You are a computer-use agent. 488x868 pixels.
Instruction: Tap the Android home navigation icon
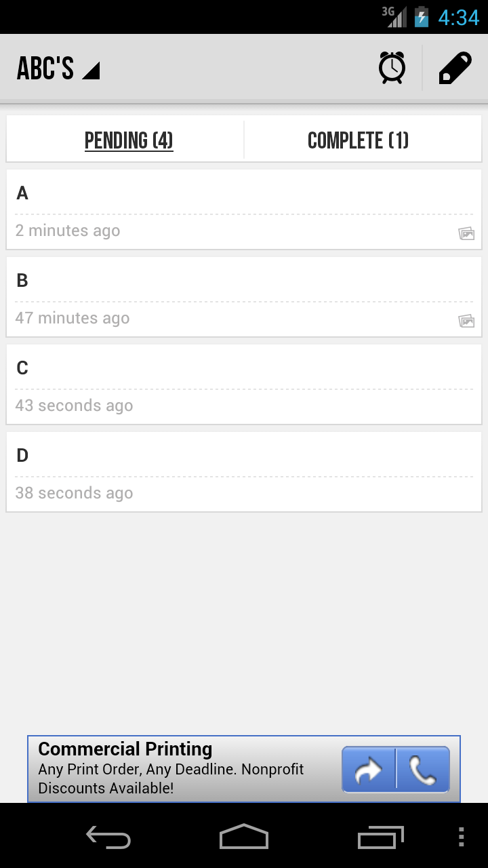click(x=244, y=837)
